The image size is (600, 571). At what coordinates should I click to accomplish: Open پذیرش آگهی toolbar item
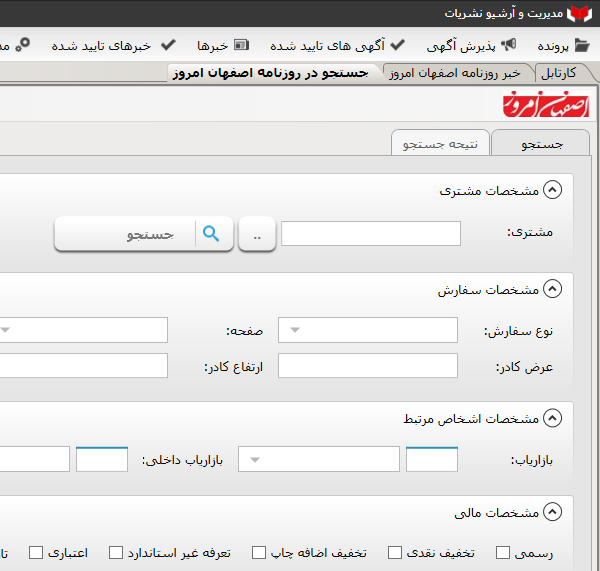[x=471, y=46]
